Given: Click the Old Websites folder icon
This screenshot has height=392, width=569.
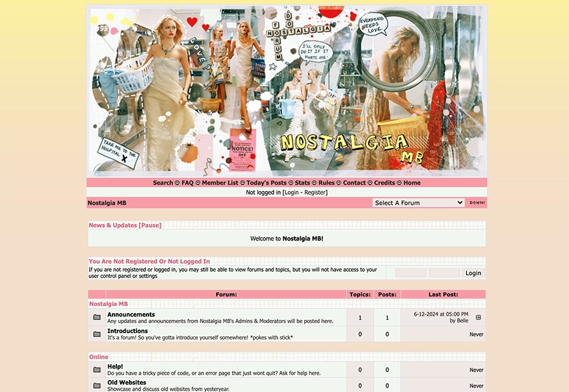Looking at the screenshot, I should coord(97,386).
